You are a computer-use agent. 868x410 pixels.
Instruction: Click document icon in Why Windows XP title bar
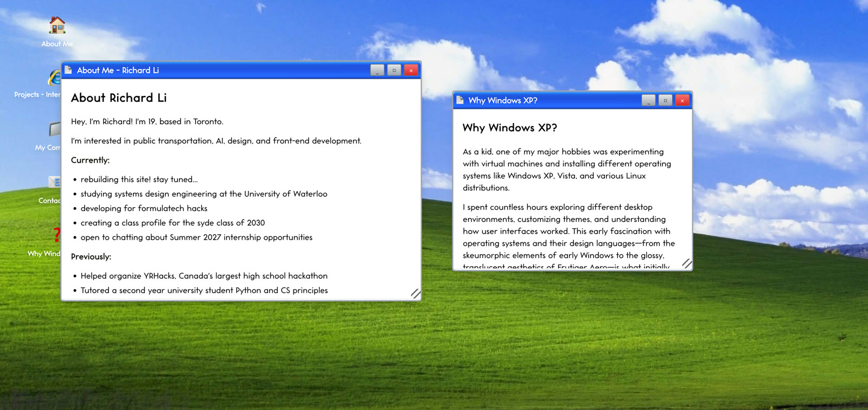coord(460,100)
